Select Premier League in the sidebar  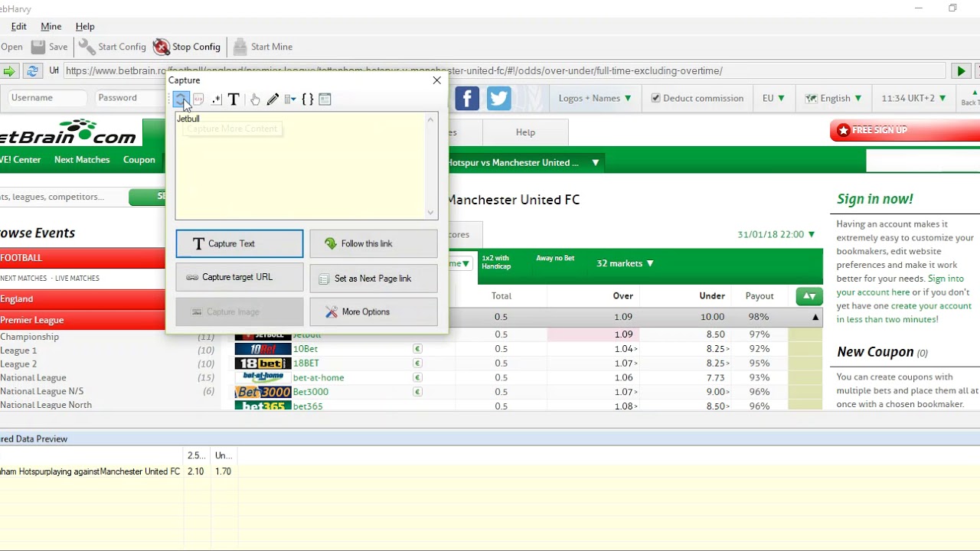[82, 320]
